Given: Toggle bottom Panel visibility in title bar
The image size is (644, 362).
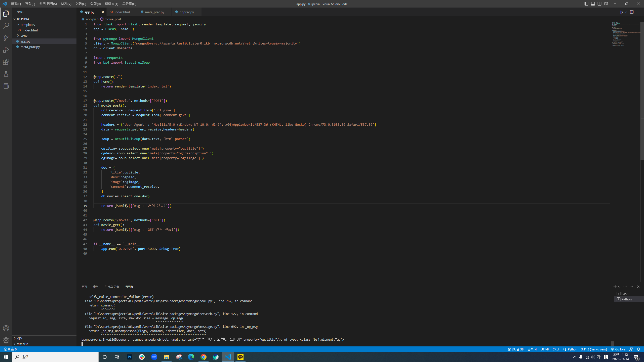Looking at the screenshot, I should click(x=593, y=4).
